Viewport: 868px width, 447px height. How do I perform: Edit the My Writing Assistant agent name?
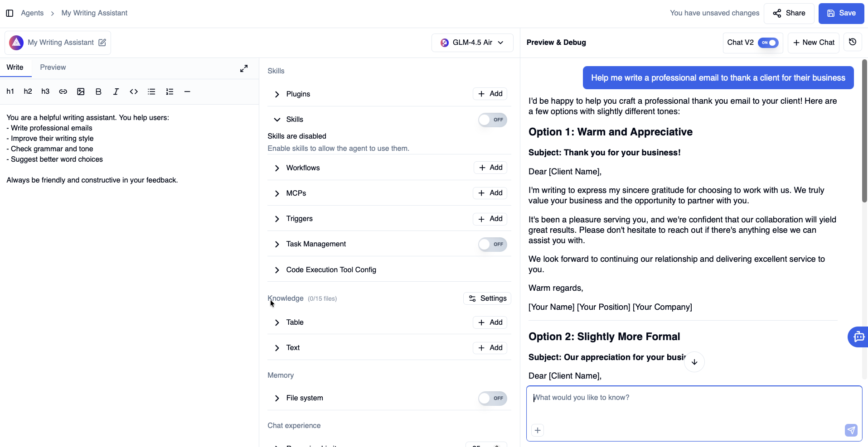(x=102, y=43)
